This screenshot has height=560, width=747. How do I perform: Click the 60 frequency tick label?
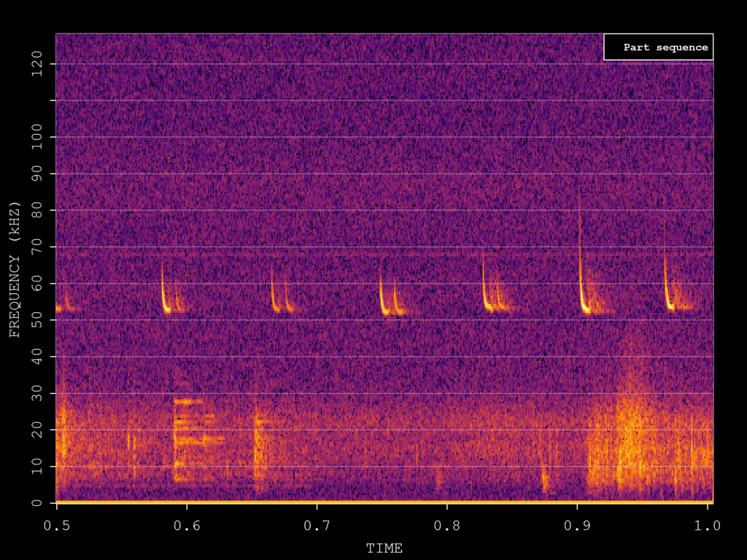[x=37, y=284]
